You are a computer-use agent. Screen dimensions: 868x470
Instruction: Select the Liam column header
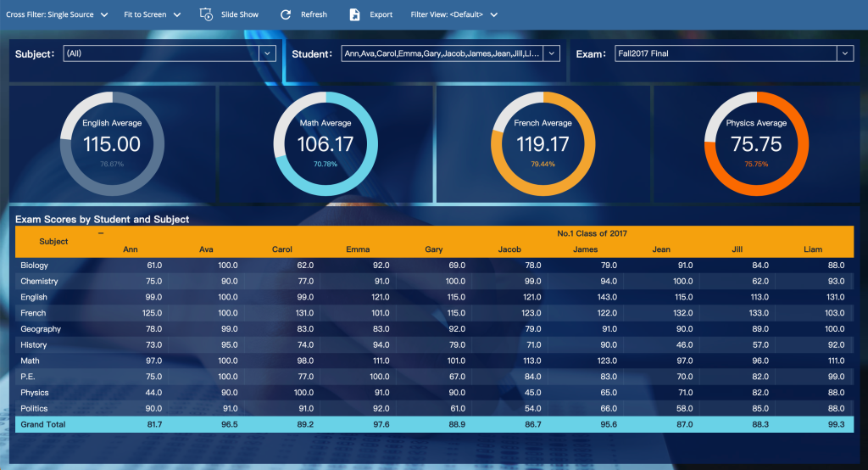pos(812,249)
